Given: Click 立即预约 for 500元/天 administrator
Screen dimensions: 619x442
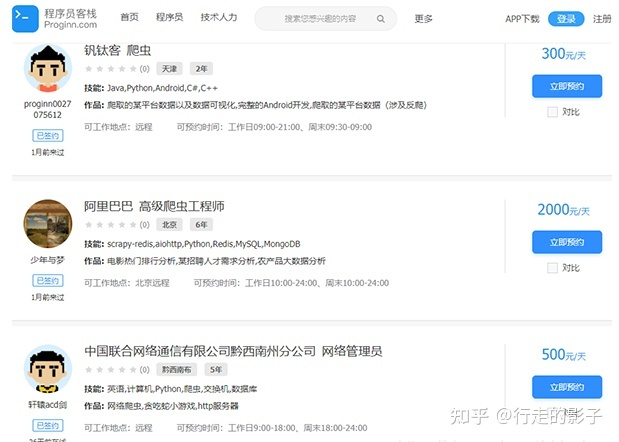Looking at the screenshot, I should [567, 387].
